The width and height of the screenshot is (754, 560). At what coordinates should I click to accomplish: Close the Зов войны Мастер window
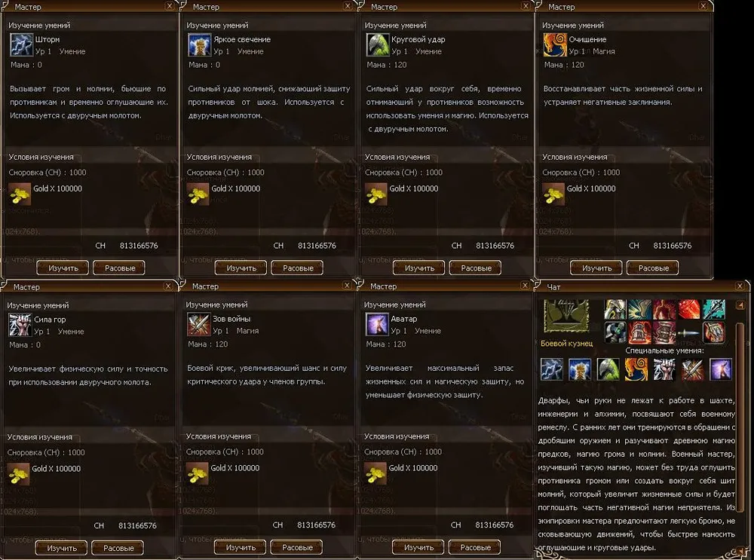(346, 286)
